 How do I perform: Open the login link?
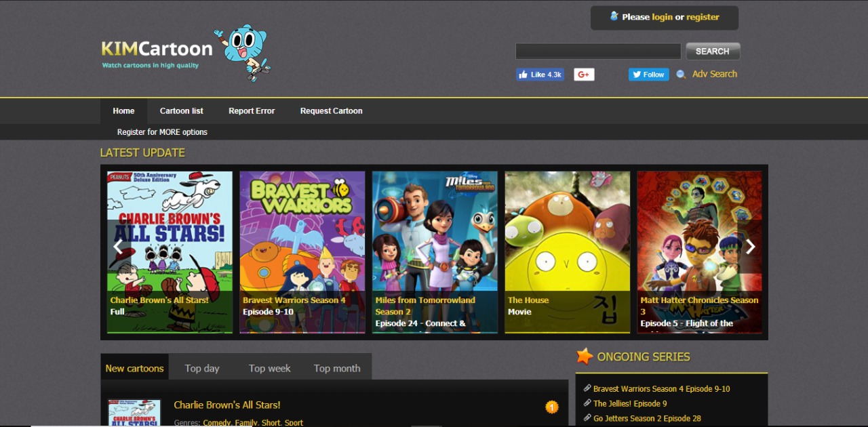(x=663, y=17)
